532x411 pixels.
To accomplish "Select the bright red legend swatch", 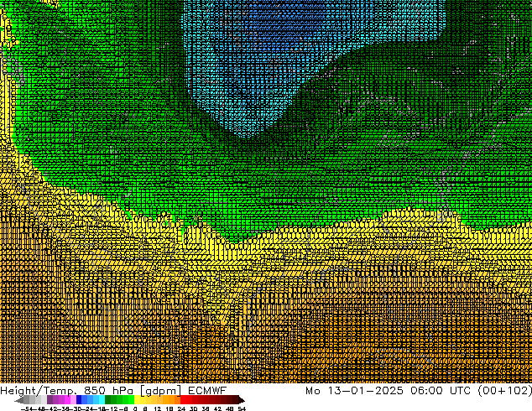I will 183,399.
